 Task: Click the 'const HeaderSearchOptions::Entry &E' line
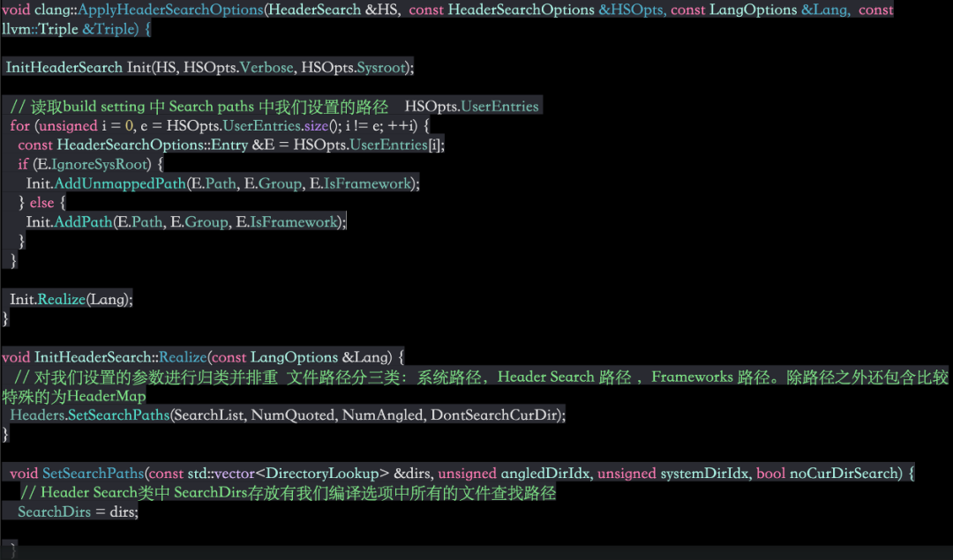[x=231, y=146]
